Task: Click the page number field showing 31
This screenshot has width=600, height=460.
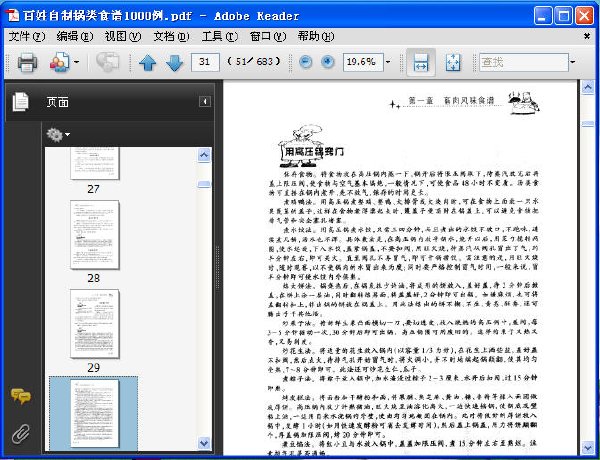Action: tap(205, 62)
